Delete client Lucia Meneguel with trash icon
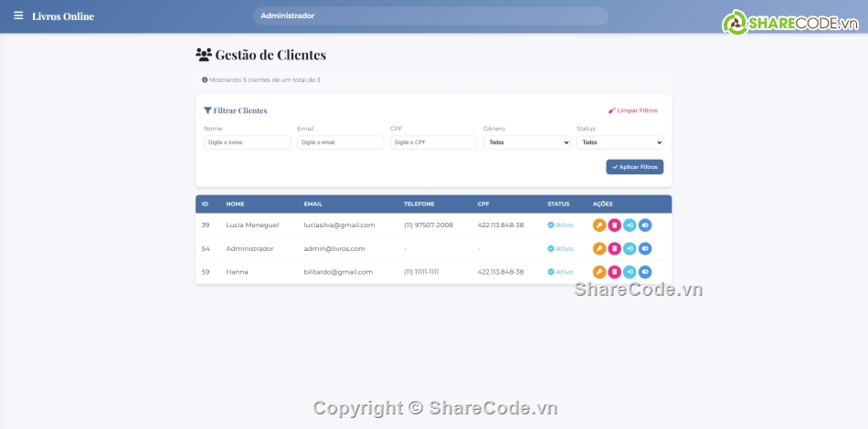Viewport: 868px width, 429px height. click(615, 225)
